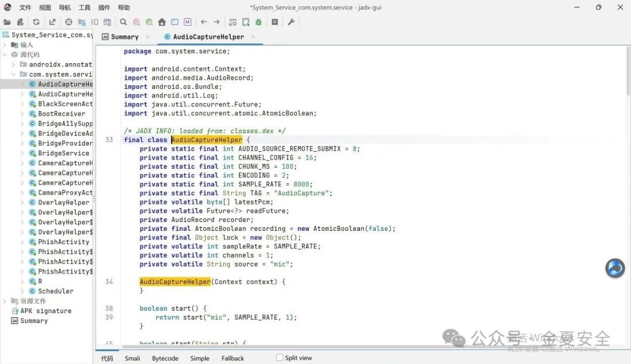631x364 pixels.
Task: Open debugger green bug icon
Action: click(258, 22)
